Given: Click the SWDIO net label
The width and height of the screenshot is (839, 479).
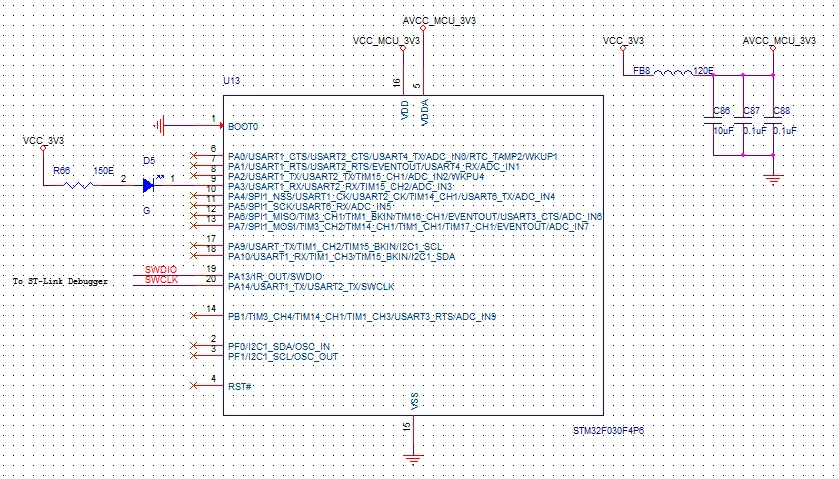Looking at the screenshot, I should [x=161, y=269].
